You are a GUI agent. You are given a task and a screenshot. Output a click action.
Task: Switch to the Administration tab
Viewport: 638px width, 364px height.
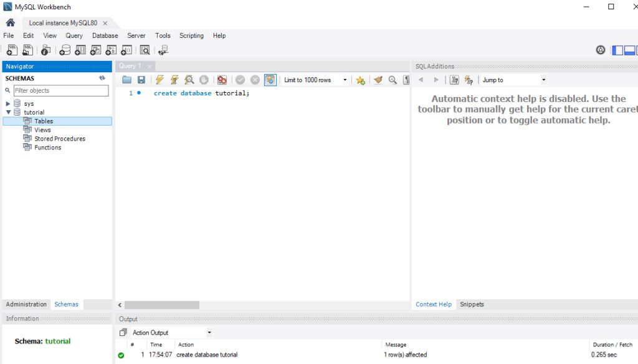point(26,304)
